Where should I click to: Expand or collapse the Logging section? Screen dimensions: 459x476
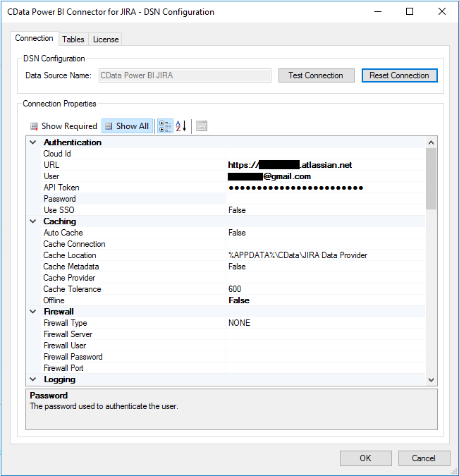[33, 379]
